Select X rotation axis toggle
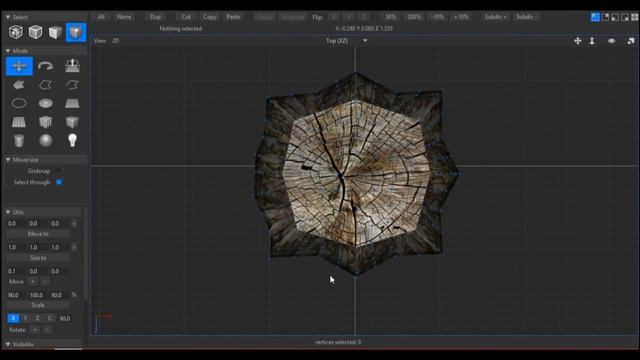Image resolution: width=640 pixels, height=360 pixels. point(13,318)
